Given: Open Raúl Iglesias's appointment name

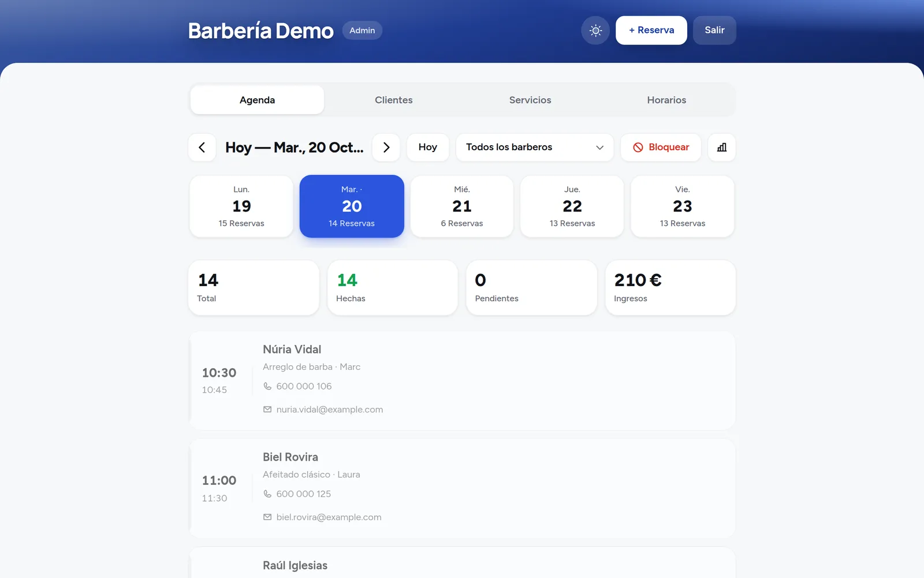Looking at the screenshot, I should pyautogui.click(x=295, y=565).
